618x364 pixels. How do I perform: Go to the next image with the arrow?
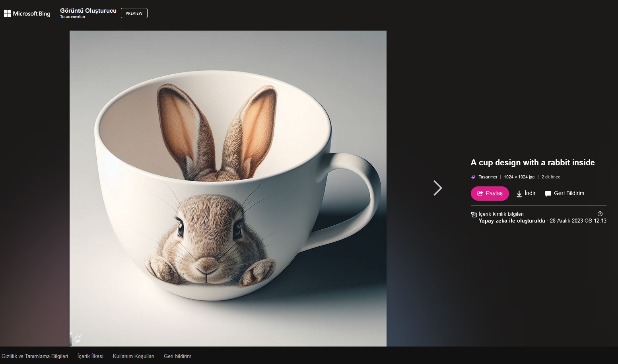tap(437, 188)
